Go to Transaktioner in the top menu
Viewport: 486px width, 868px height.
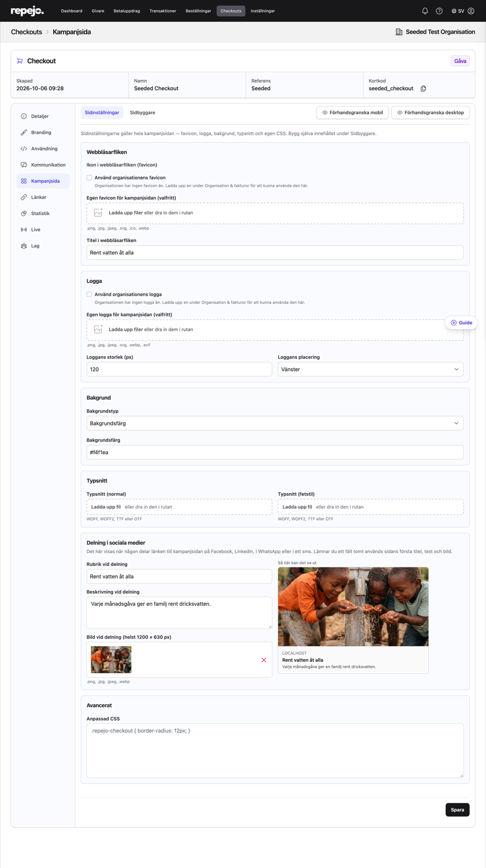click(x=163, y=11)
